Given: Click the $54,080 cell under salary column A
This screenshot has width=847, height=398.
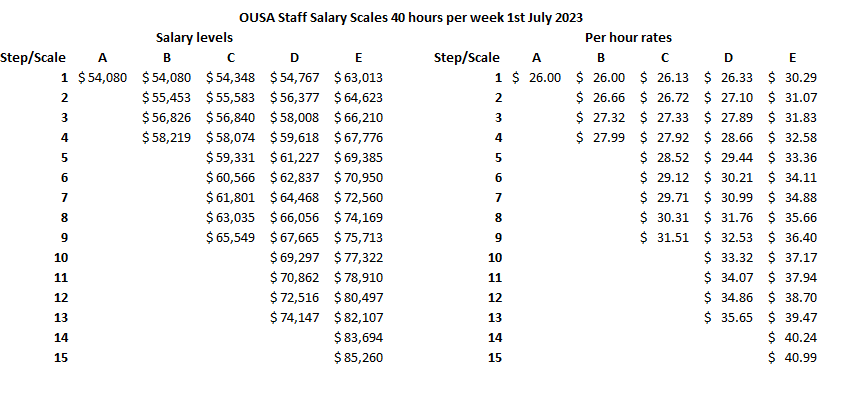Looking at the screenshot, I should (x=103, y=78).
